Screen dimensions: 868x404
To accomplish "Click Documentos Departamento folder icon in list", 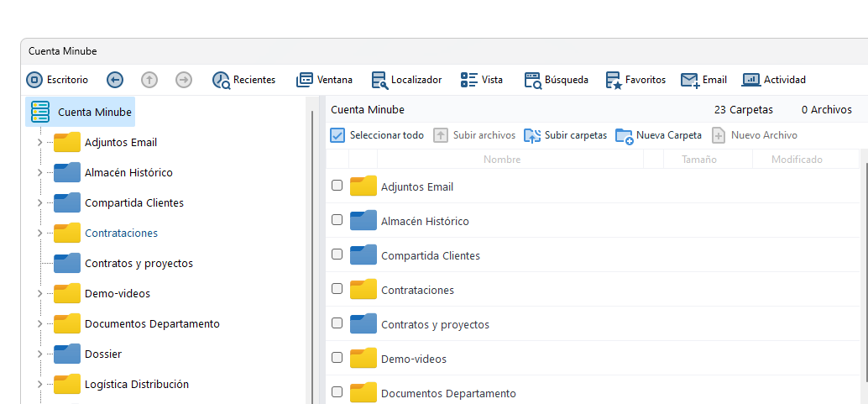I will coord(363,392).
